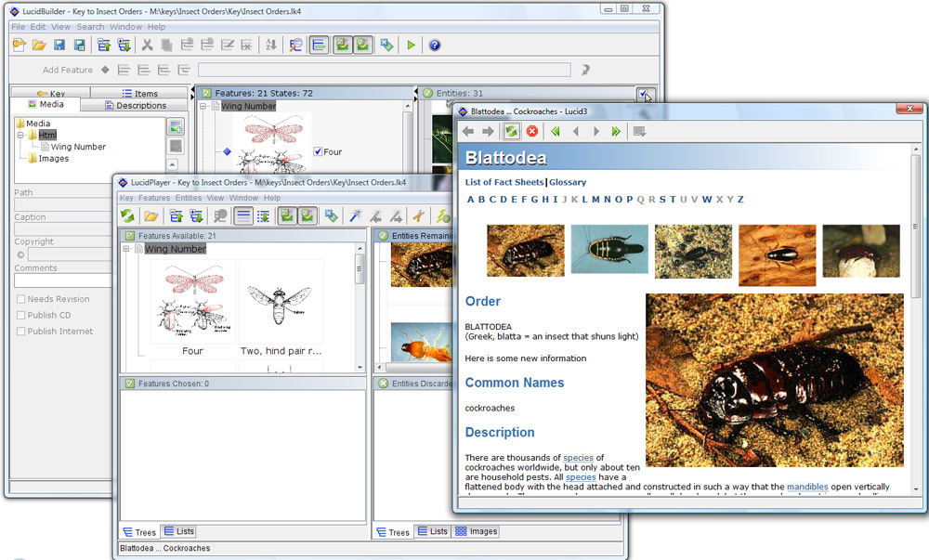Click the Cut scissors icon in LucidBuilder
This screenshot has height=560, width=929.
pos(147,45)
